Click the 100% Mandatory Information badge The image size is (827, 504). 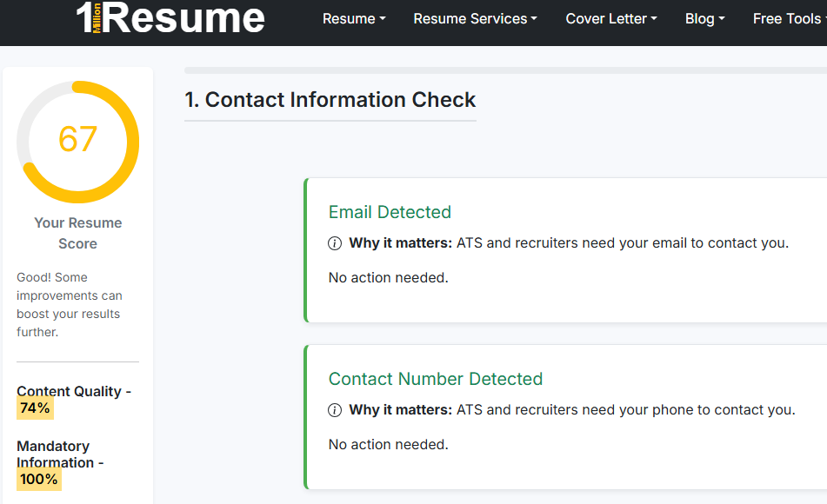[39, 479]
